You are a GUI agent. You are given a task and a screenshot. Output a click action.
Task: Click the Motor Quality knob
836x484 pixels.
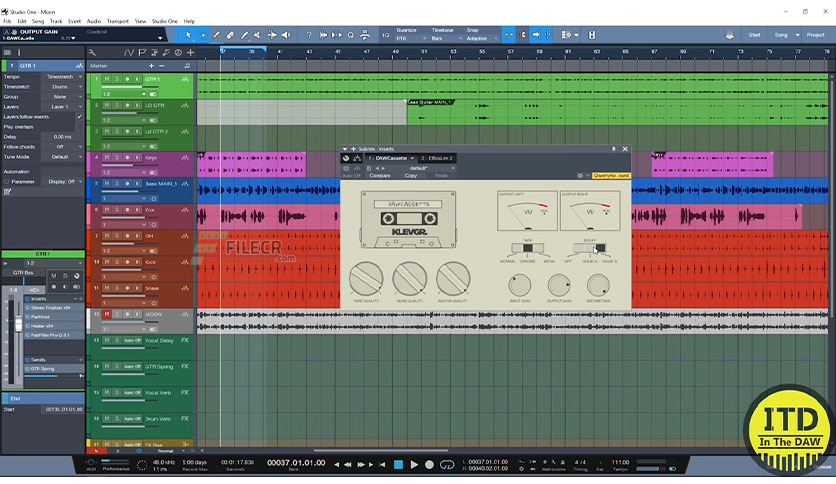453,279
